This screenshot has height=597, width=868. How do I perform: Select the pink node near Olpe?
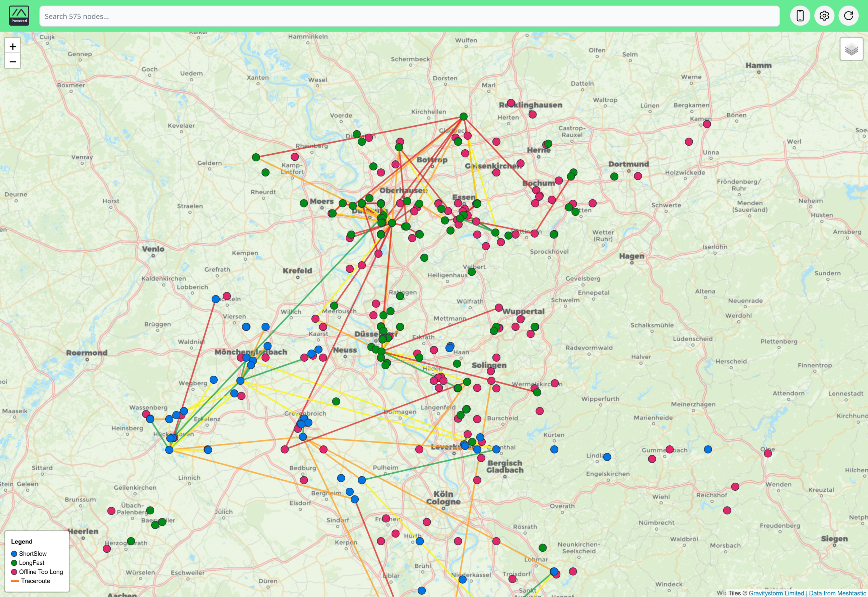[x=768, y=453]
